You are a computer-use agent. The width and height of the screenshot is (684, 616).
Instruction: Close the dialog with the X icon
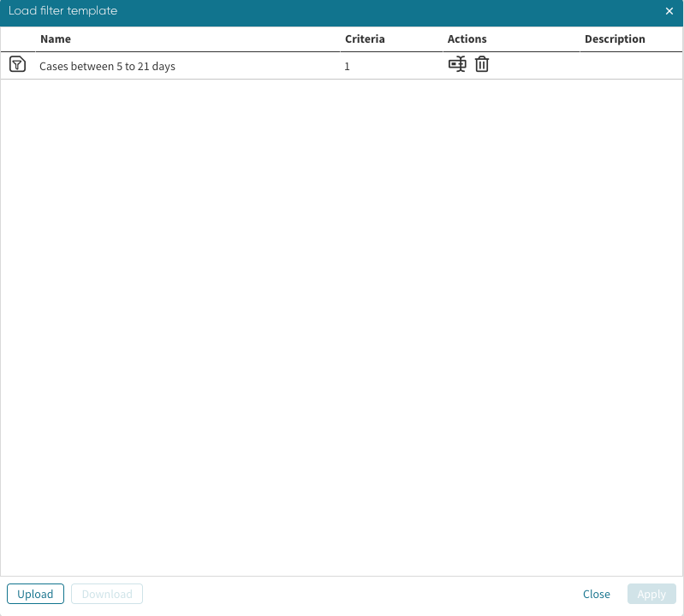click(669, 11)
